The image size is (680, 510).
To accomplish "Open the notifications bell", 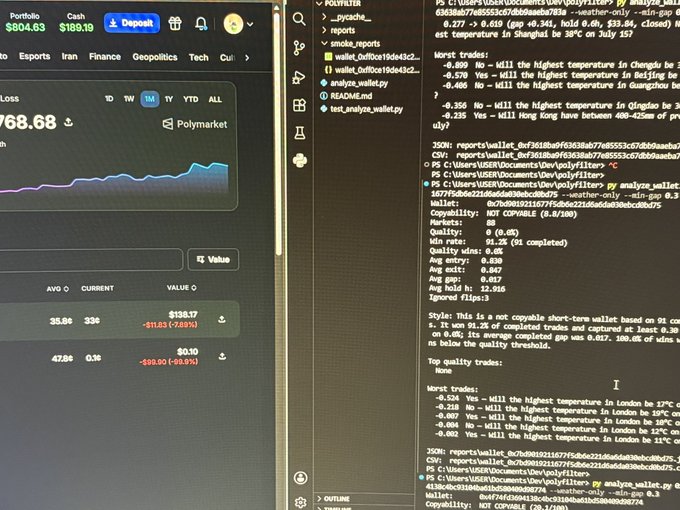I will tap(201, 23).
